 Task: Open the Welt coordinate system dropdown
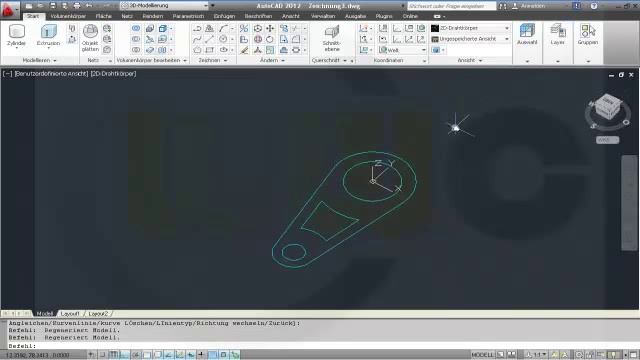click(x=403, y=50)
